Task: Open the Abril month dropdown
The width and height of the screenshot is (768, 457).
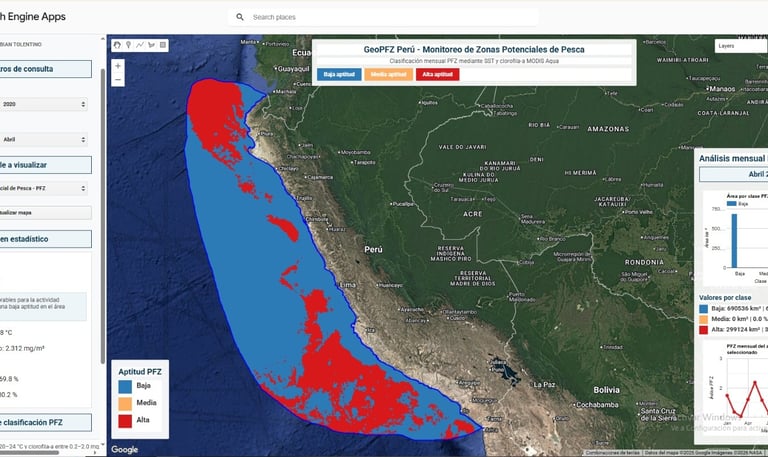Action: (44, 140)
